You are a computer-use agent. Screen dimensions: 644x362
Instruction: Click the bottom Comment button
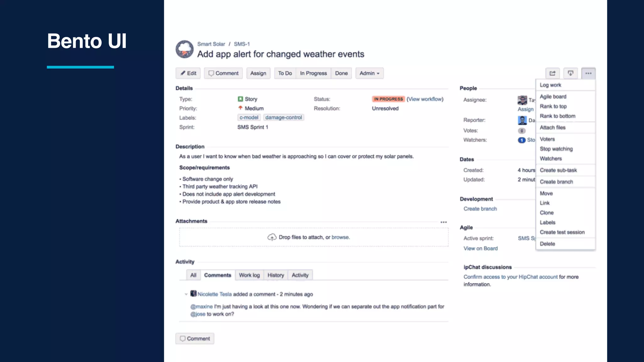pyautogui.click(x=195, y=339)
